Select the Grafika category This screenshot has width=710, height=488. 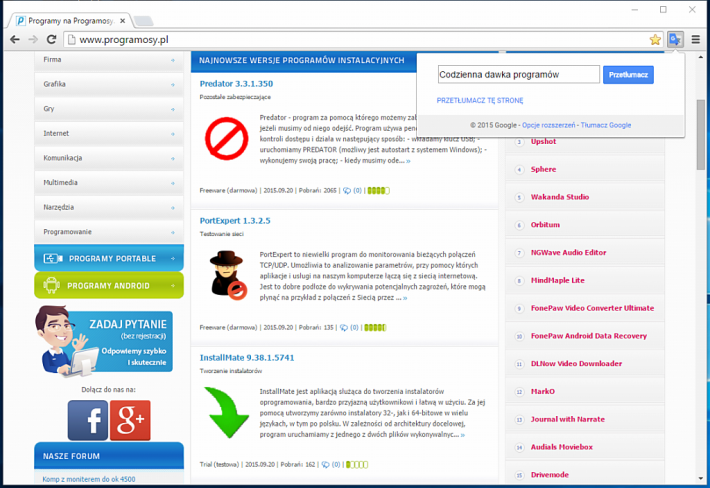pyautogui.click(x=109, y=84)
